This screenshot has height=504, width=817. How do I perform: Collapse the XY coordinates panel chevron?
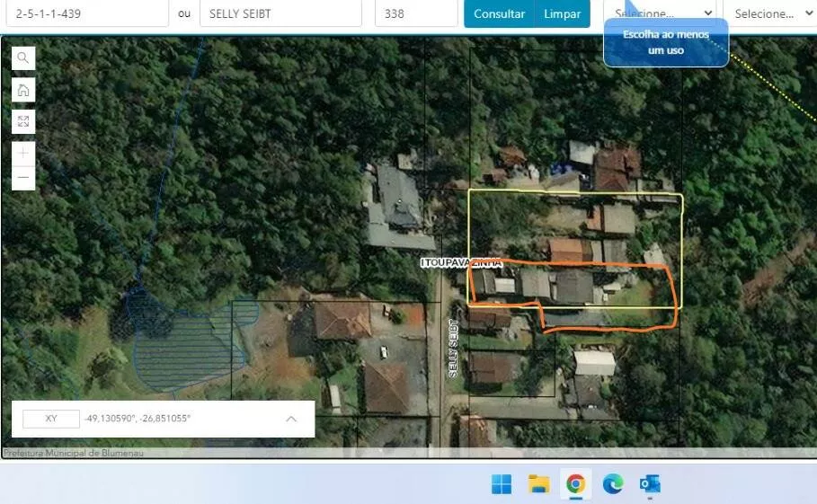(x=291, y=419)
